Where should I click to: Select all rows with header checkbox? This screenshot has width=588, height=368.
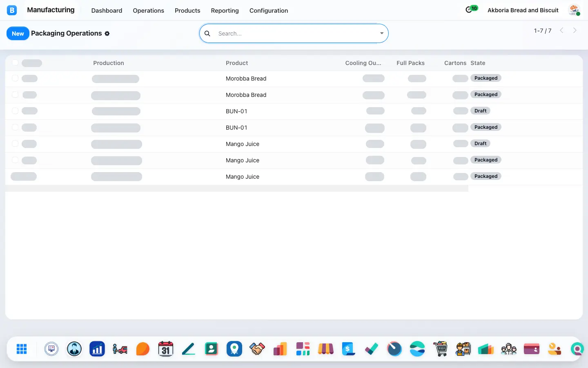tap(15, 63)
